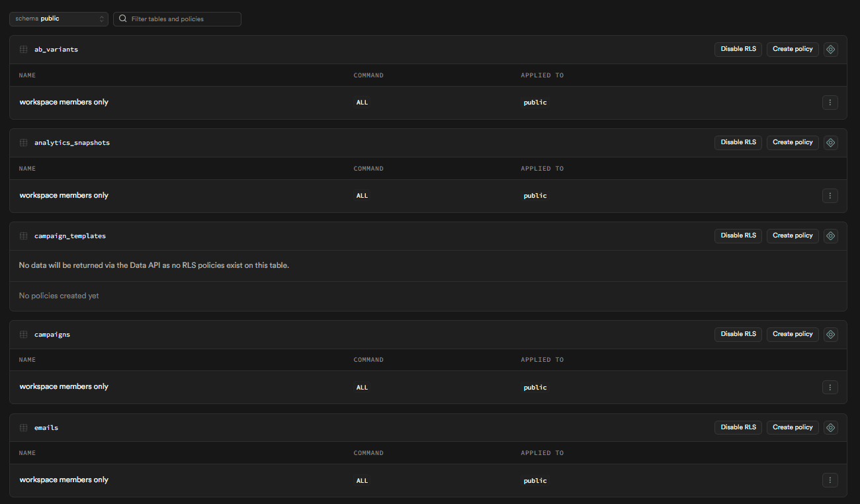Click the ALL command badge in campaigns
The height and width of the screenshot is (504, 860).
362,388
